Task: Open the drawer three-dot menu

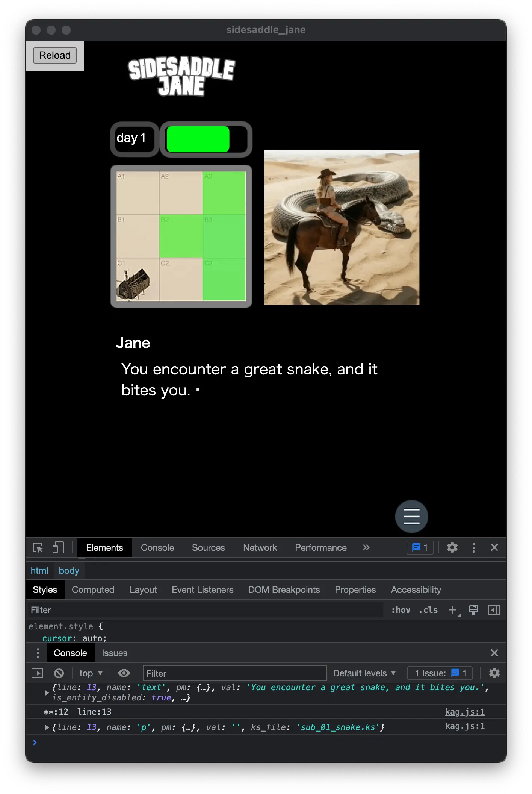Action: 38,653
